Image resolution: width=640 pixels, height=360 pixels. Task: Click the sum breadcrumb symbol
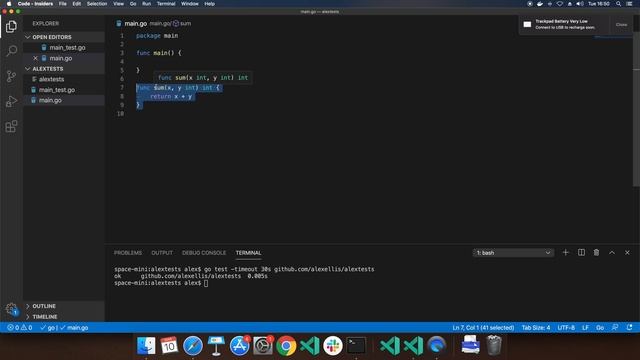(182, 24)
